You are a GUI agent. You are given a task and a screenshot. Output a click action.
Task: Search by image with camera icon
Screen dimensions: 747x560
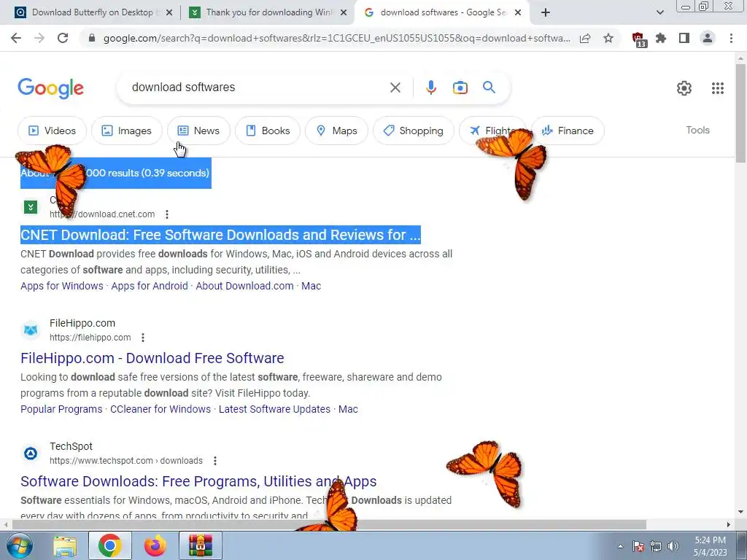[460, 87]
